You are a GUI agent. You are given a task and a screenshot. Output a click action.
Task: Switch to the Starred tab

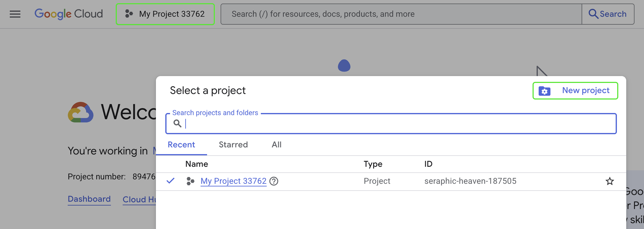click(233, 145)
